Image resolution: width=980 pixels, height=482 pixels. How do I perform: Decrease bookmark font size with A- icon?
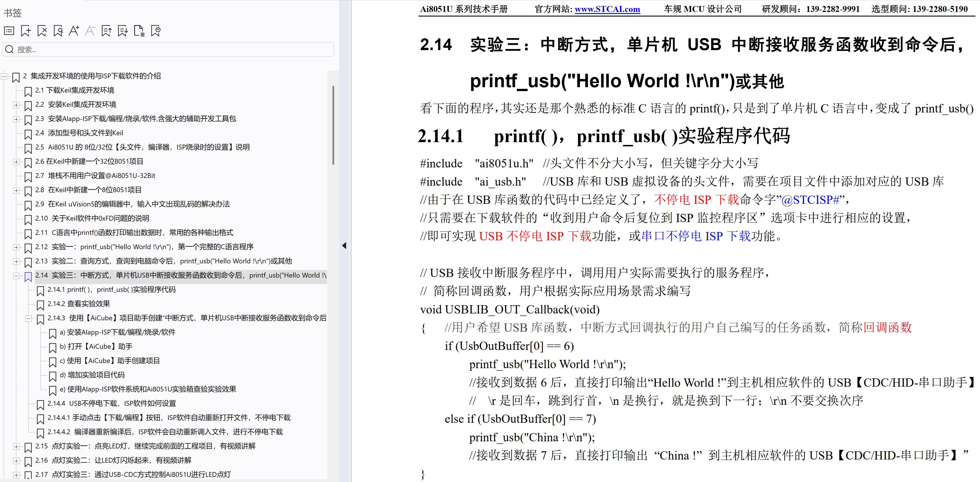[90, 31]
